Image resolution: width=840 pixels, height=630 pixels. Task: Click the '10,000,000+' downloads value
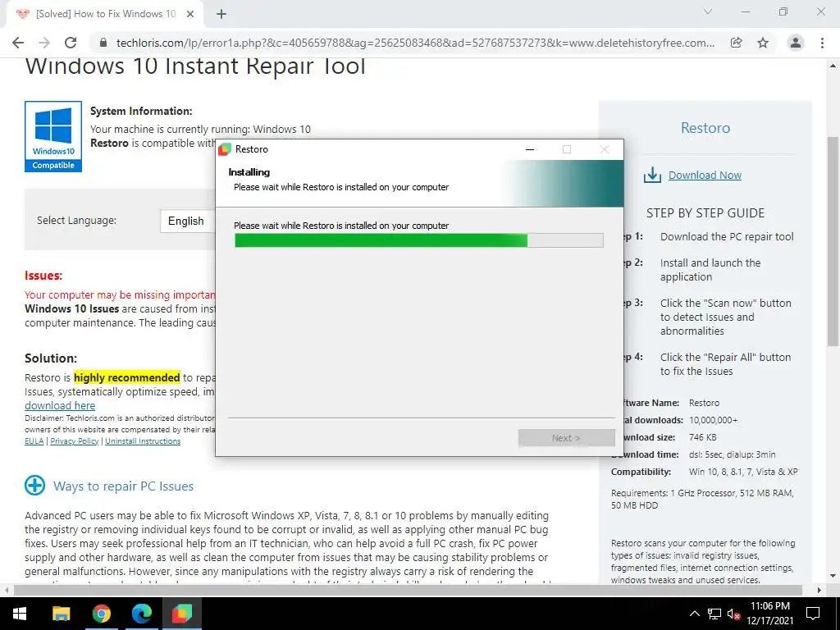pyautogui.click(x=713, y=420)
